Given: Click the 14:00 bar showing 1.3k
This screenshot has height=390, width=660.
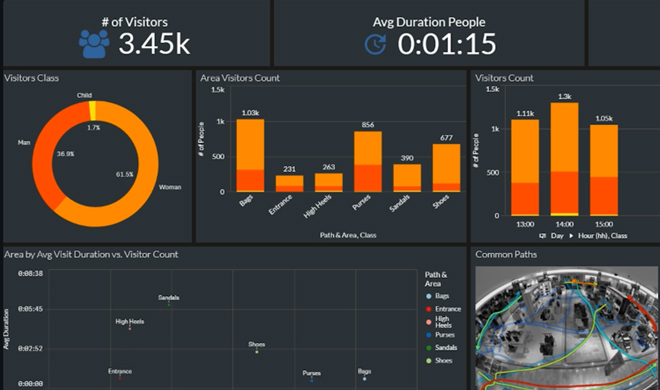Looking at the screenshot, I should [564, 159].
